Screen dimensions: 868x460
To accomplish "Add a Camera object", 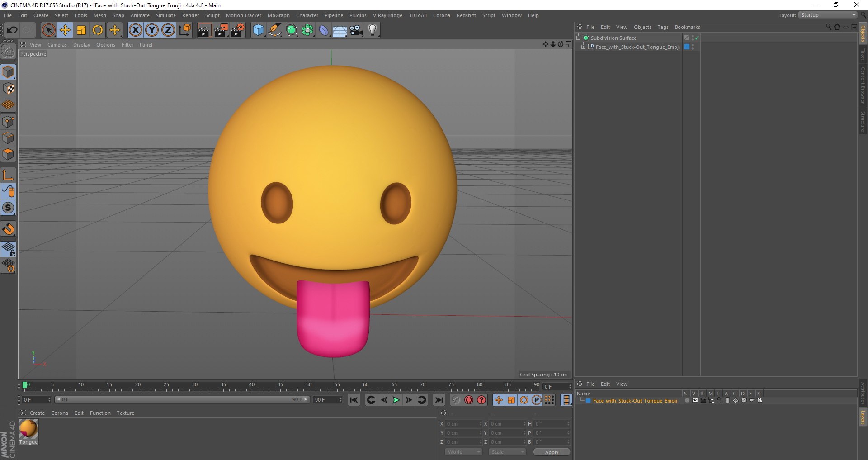I will [x=356, y=30].
